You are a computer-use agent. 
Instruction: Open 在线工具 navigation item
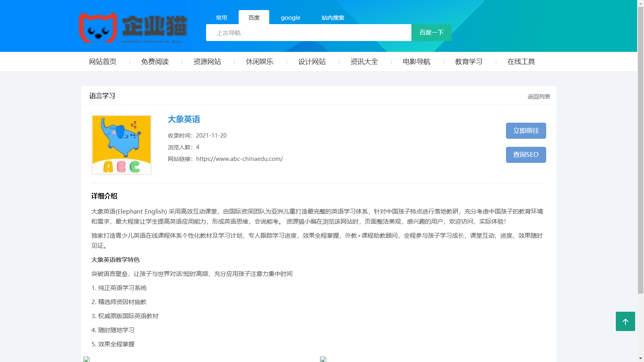521,62
